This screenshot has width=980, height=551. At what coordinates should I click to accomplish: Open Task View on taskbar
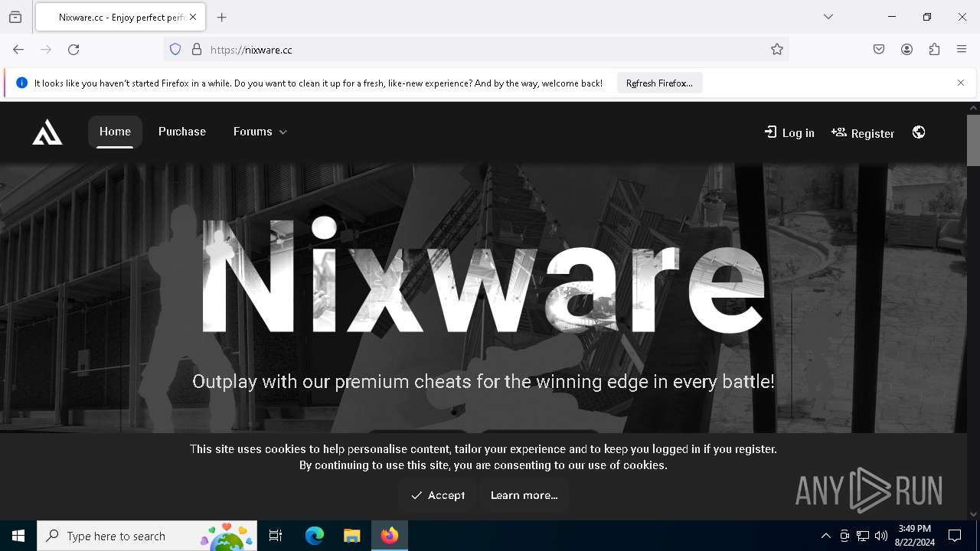pyautogui.click(x=276, y=536)
